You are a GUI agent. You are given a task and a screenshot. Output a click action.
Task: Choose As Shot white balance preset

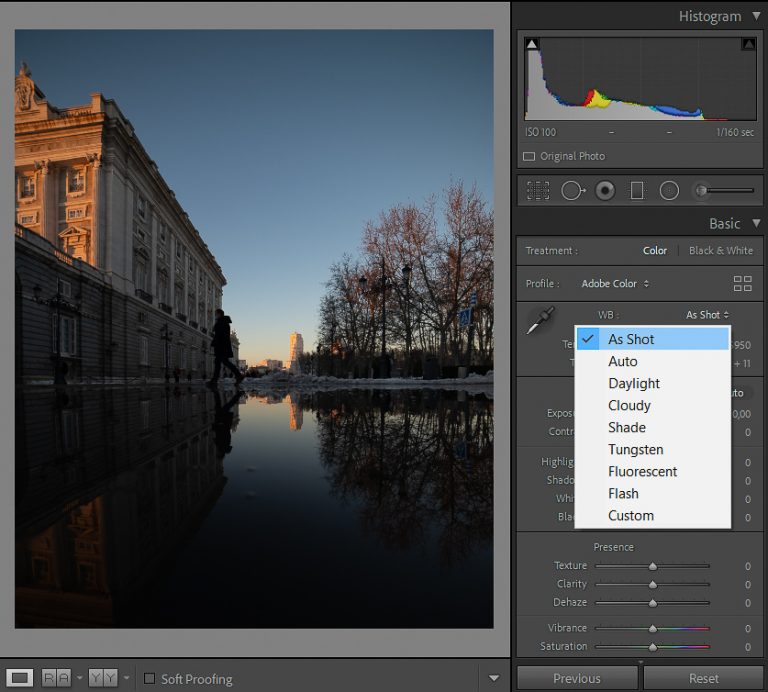pyautogui.click(x=653, y=339)
